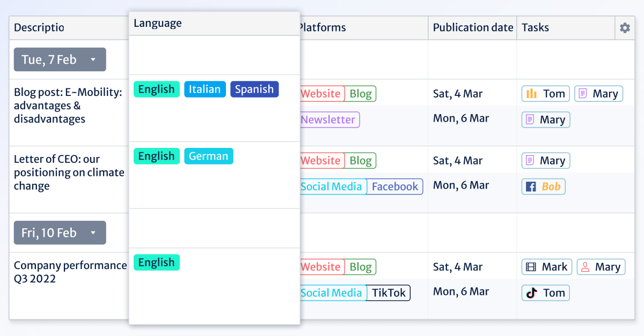Toggle the Italian language tag
The image size is (644, 336).
coord(204,89)
